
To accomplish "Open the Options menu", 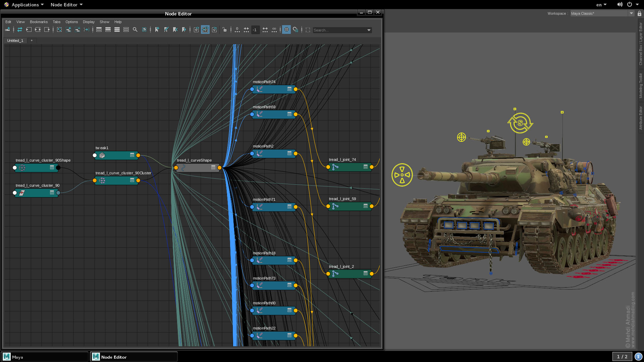I will click(x=71, y=22).
